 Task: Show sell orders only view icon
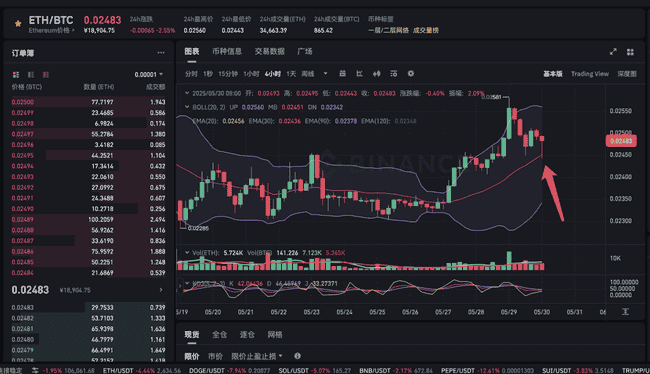(x=46, y=75)
